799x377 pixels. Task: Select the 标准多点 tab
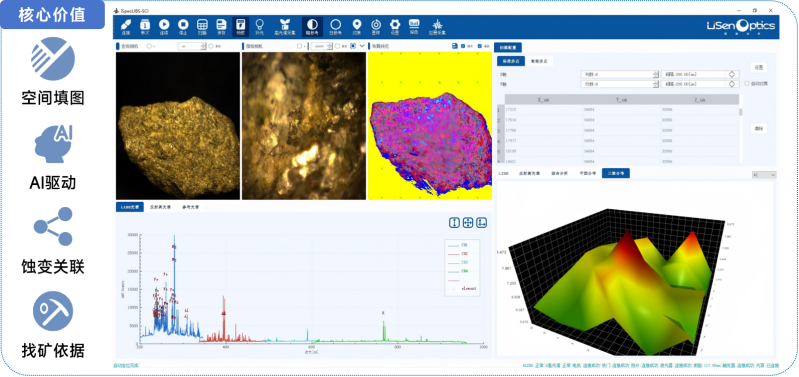pyautogui.click(x=511, y=61)
